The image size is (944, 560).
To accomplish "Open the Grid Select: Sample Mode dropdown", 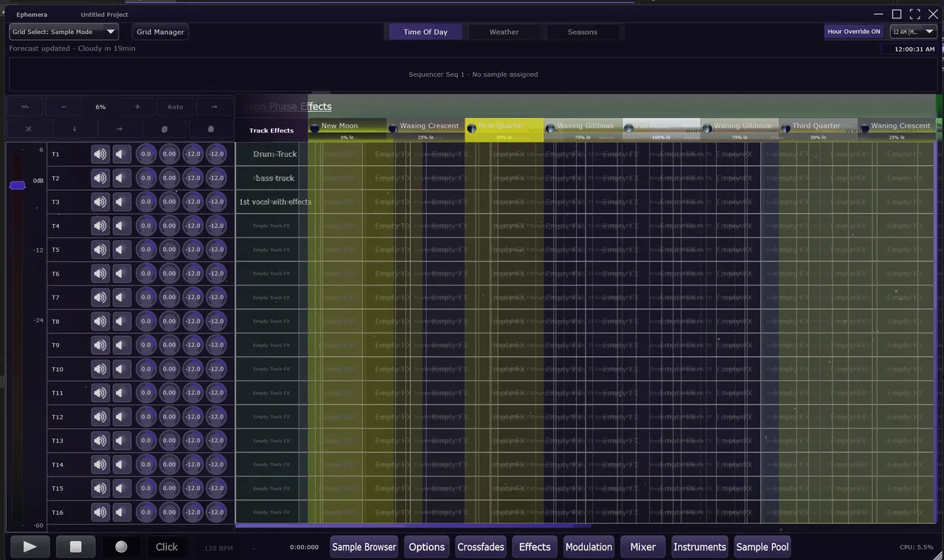I will pyautogui.click(x=63, y=32).
